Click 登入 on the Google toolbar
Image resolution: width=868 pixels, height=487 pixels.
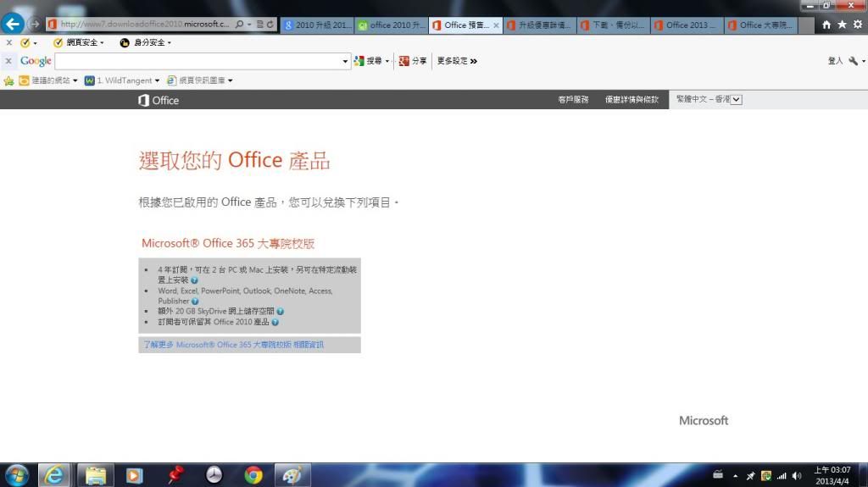click(835, 61)
